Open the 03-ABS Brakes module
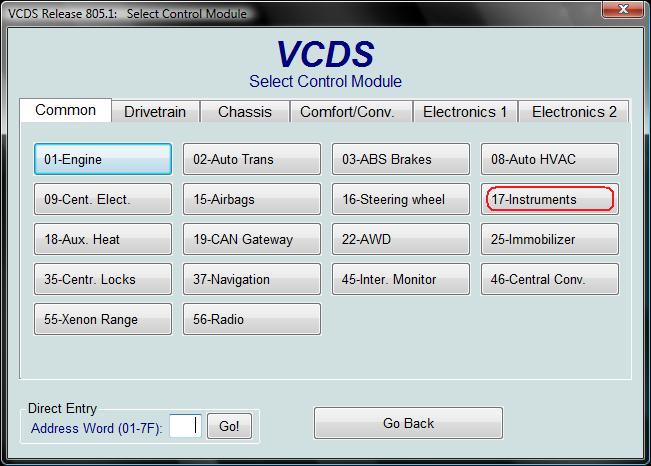The image size is (651, 466). pos(401,159)
